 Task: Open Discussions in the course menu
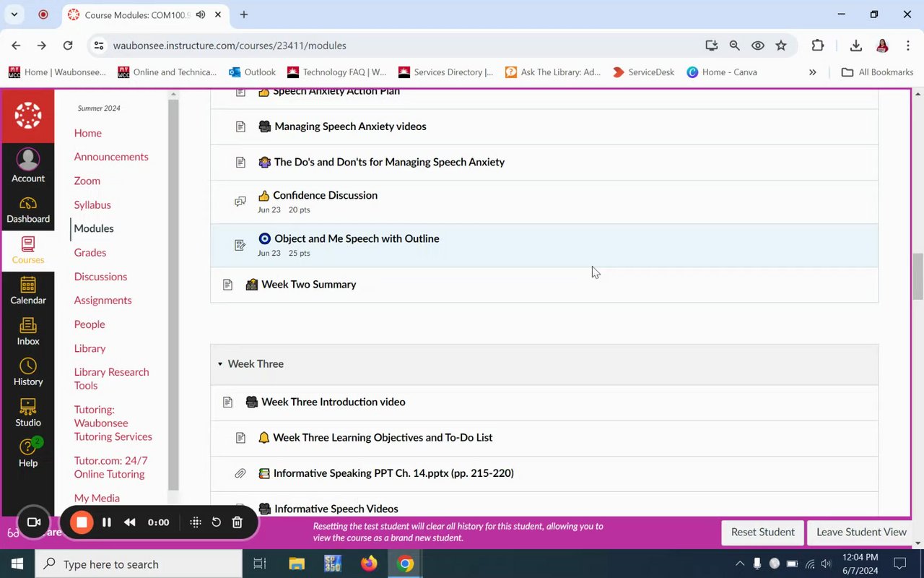pos(100,277)
